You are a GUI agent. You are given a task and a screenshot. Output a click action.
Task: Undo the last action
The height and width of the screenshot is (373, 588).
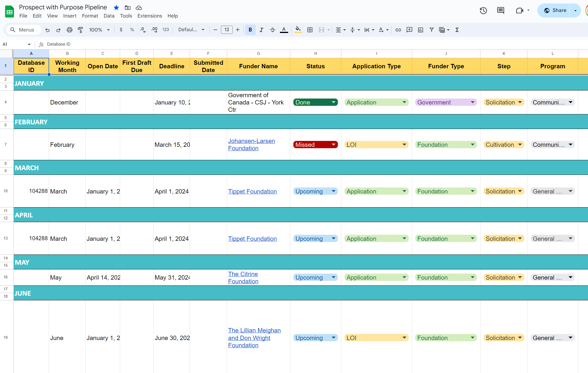tap(47, 29)
